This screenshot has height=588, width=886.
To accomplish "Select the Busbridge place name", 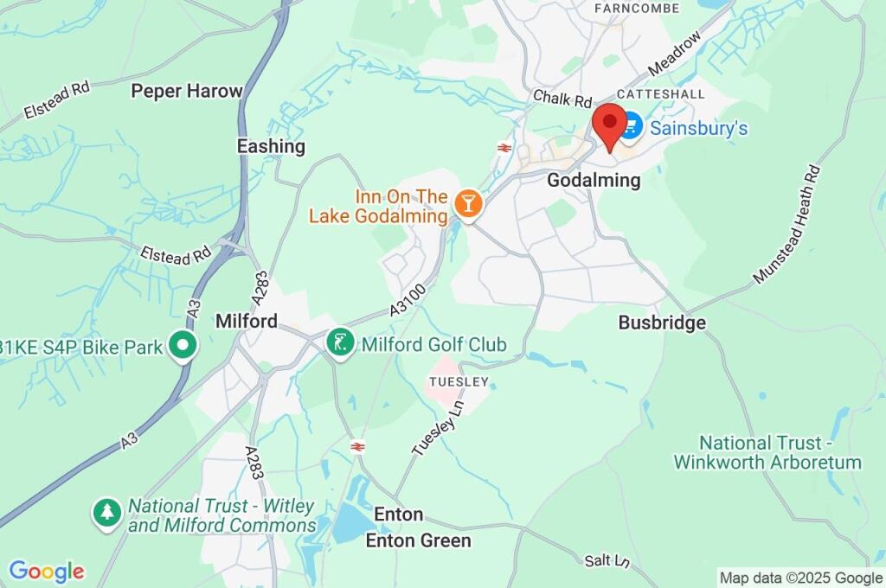I will [x=662, y=323].
